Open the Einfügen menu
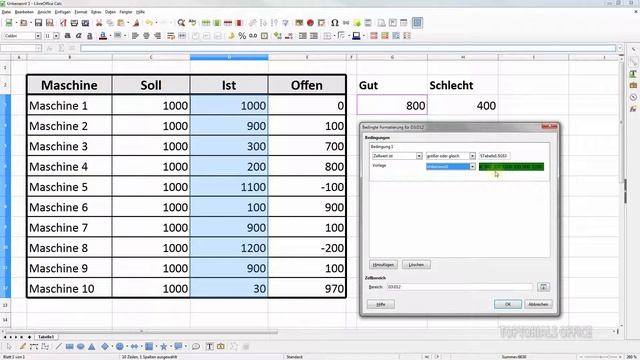 62,12
